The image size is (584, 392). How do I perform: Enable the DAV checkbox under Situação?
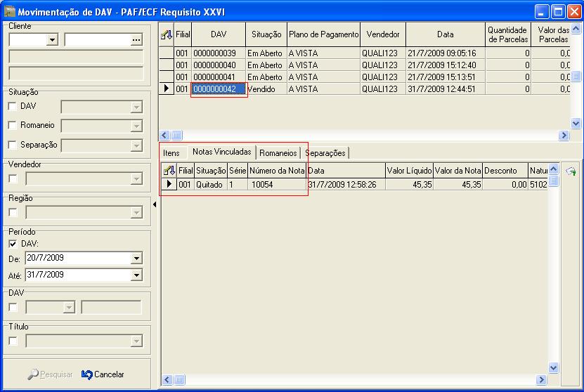tap(13, 106)
